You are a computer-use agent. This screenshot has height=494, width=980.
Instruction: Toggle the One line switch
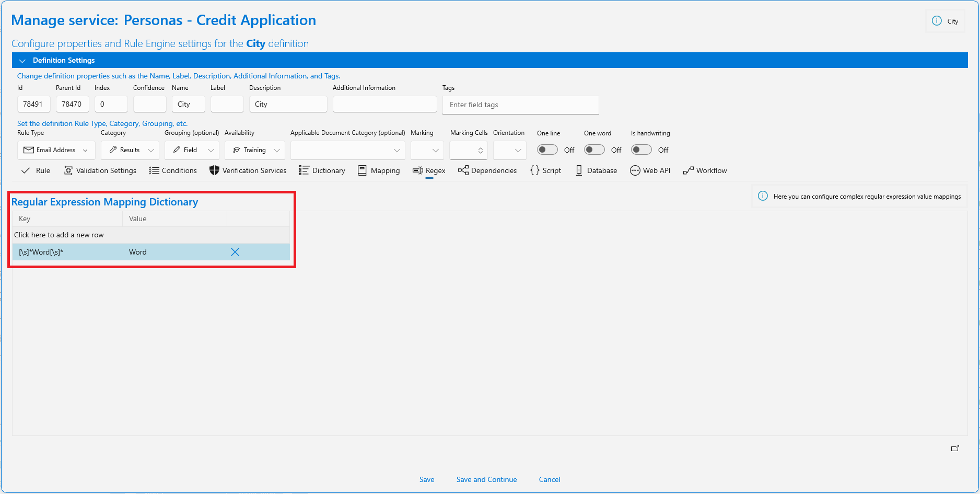point(547,150)
